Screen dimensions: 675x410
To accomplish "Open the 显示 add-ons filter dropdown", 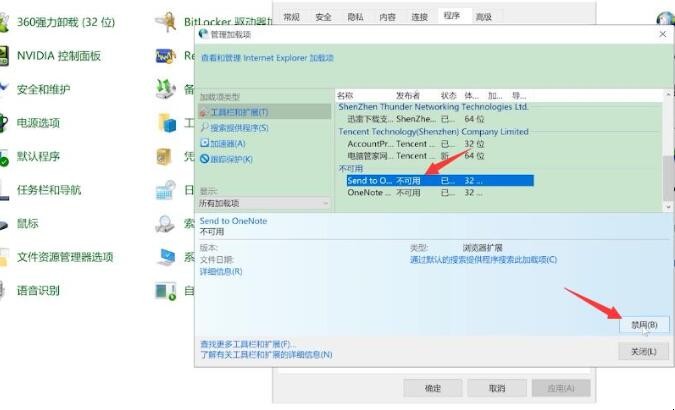I will [x=264, y=203].
